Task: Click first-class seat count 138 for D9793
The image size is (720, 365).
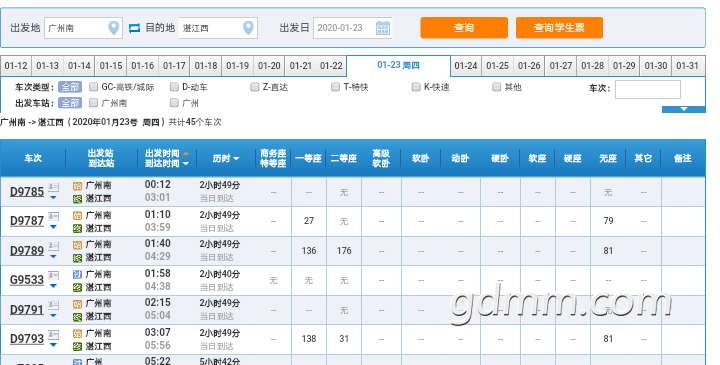Action: pos(309,339)
